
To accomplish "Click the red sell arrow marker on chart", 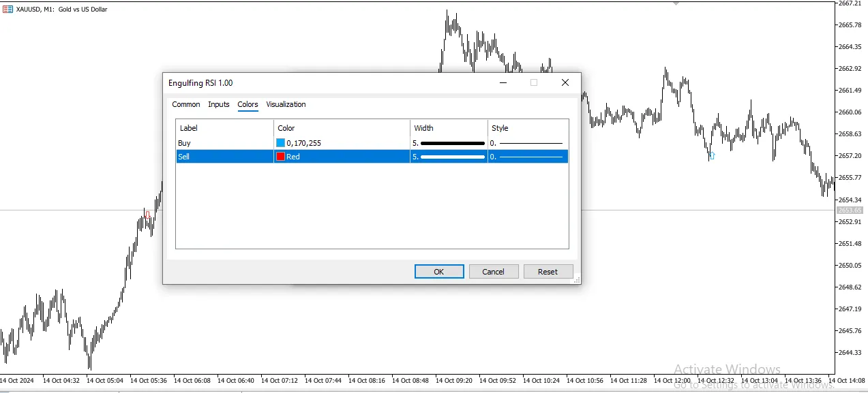I will pyautogui.click(x=147, y=215).
